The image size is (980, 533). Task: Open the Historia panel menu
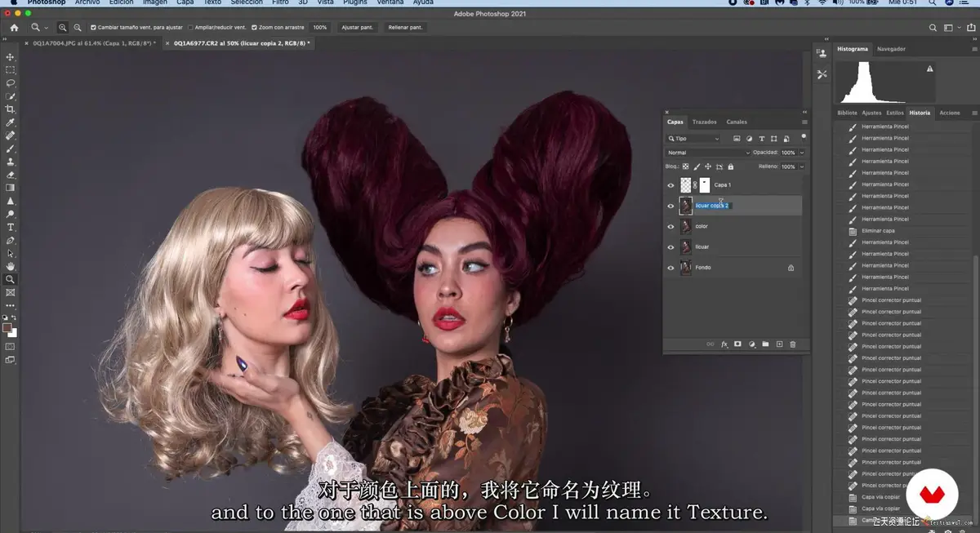pos(973,113)
